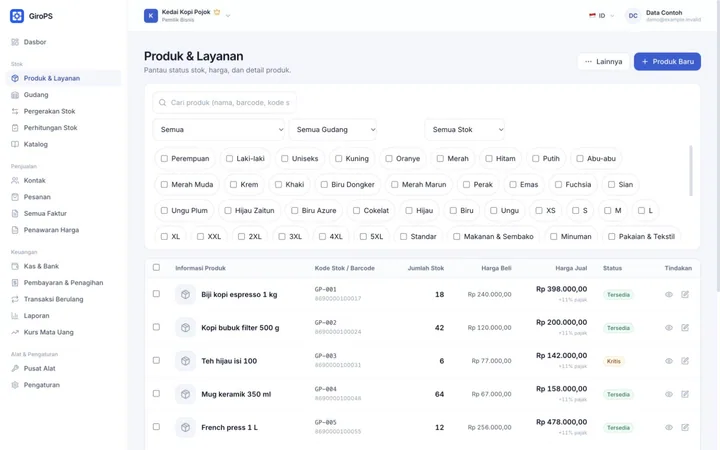View details for Kopi bubuk filter 500 g
Viewport: 720px width, 450px height.
click(669, 328)
